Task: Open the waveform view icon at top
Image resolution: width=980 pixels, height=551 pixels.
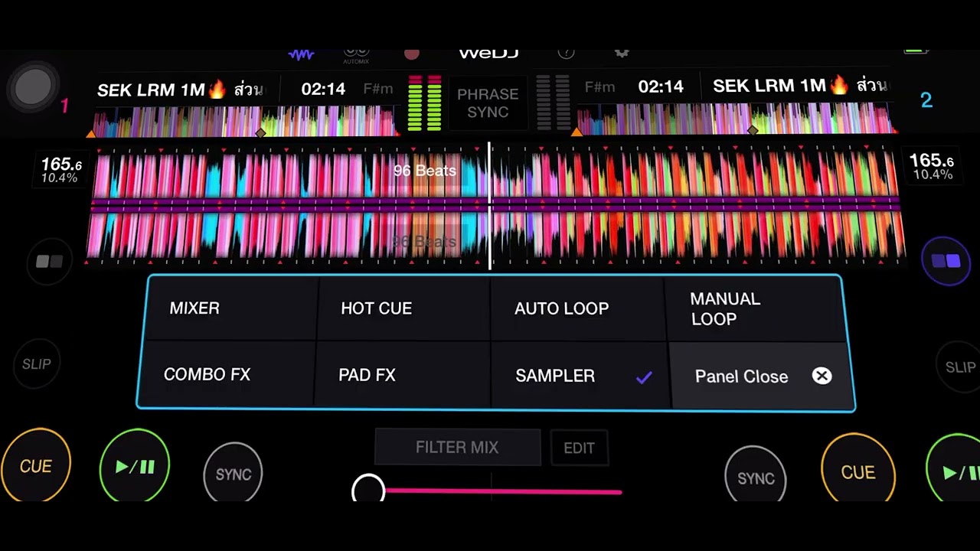Action: [301, 54]
